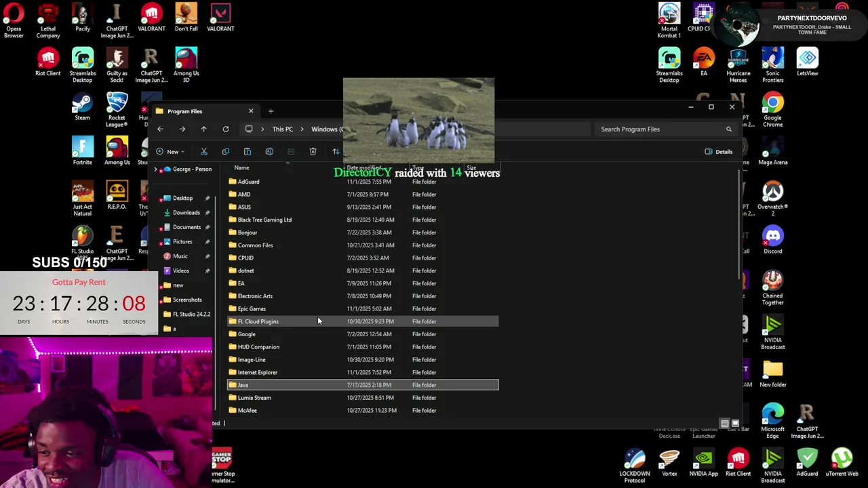Open Rocket League desktop shortcut

coord(117,110)
